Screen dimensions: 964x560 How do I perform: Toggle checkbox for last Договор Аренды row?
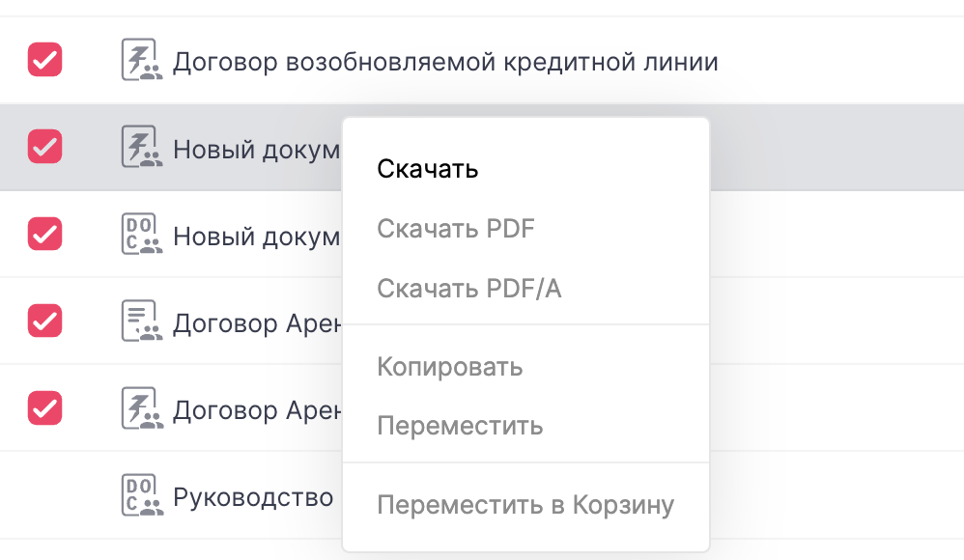point(44,407)
